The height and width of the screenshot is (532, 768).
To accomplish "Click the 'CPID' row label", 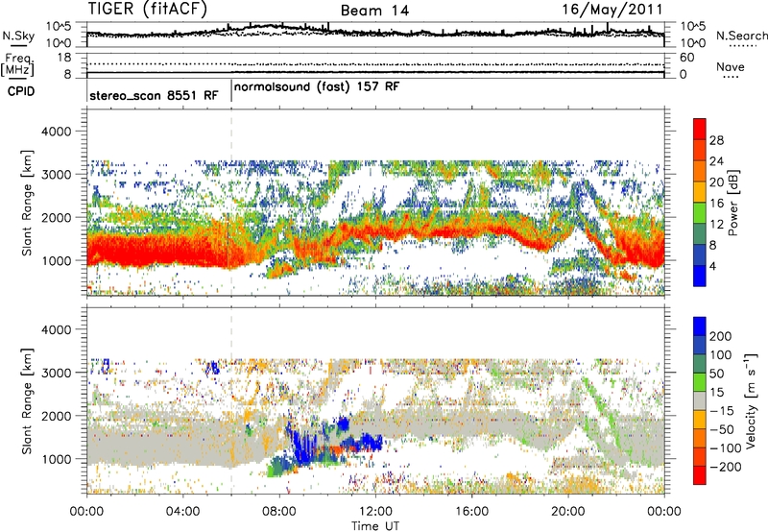I will [21, 91].
